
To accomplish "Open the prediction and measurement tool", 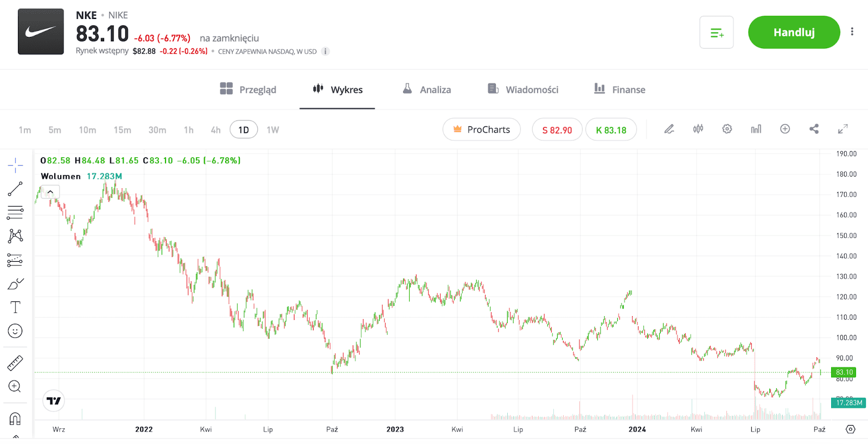I will 15,260.
